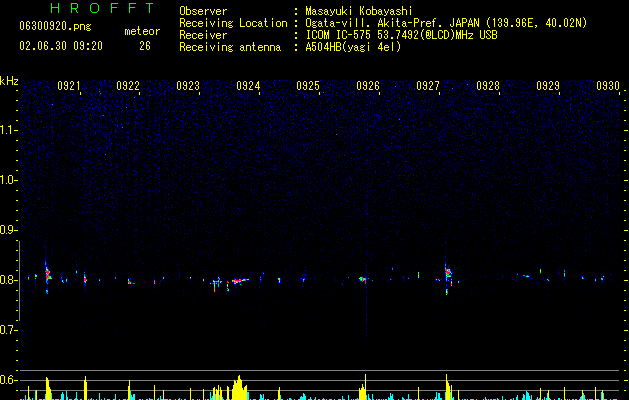Click the 0921 time marker
The width and height of the screenshot is (629, 400).
tap(69, 86)
